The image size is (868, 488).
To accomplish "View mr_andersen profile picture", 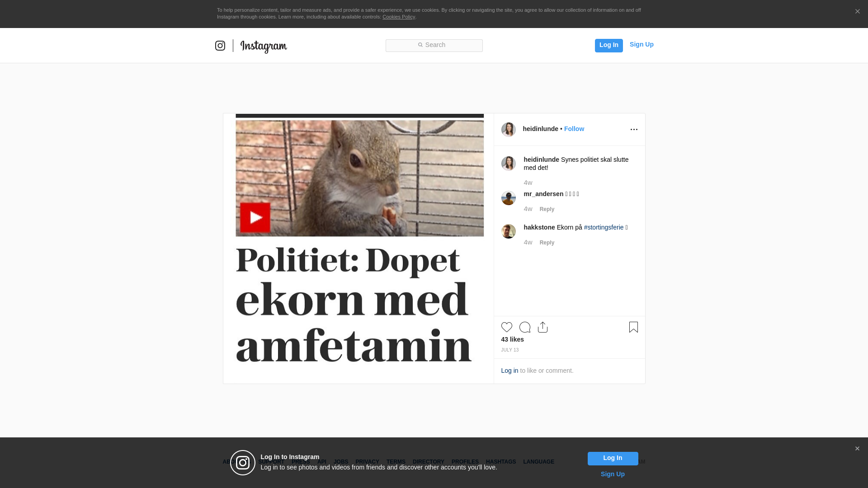I will (x=509, y=198).
